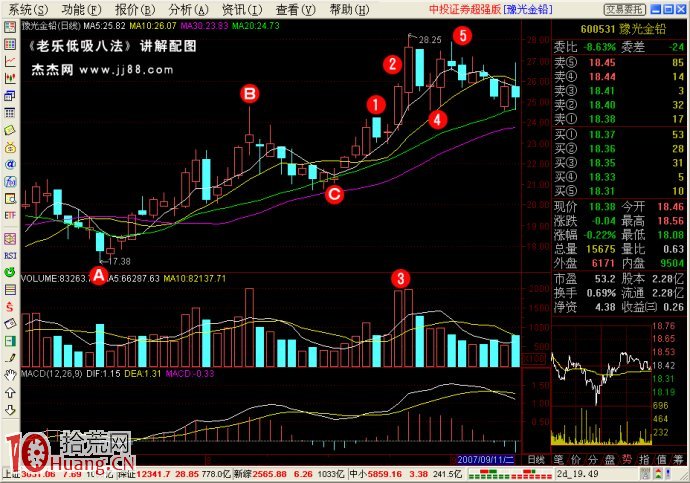Open the colored grid icon in left toolbar
The height and width of the screenshot is (483, 690).
(x=10, y=44)
